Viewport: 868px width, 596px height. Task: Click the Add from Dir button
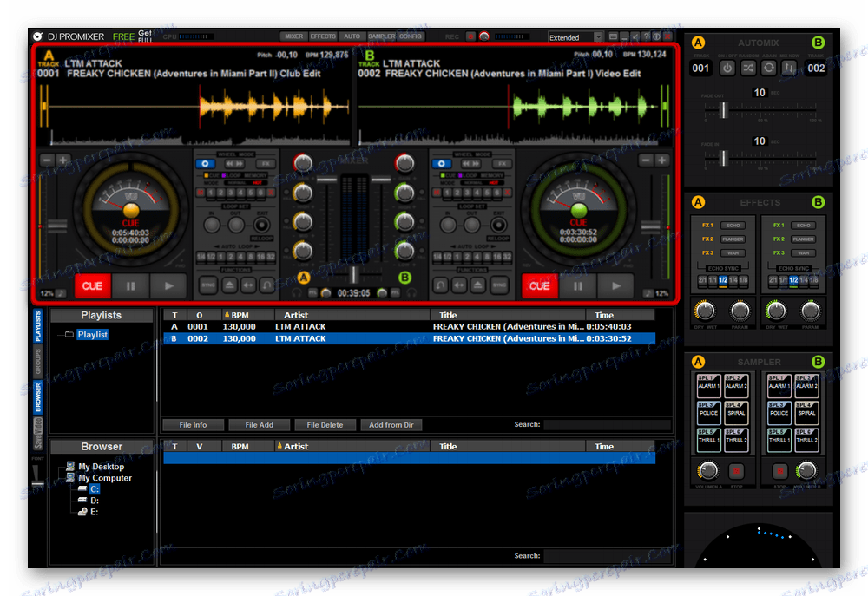pos(390,425)
